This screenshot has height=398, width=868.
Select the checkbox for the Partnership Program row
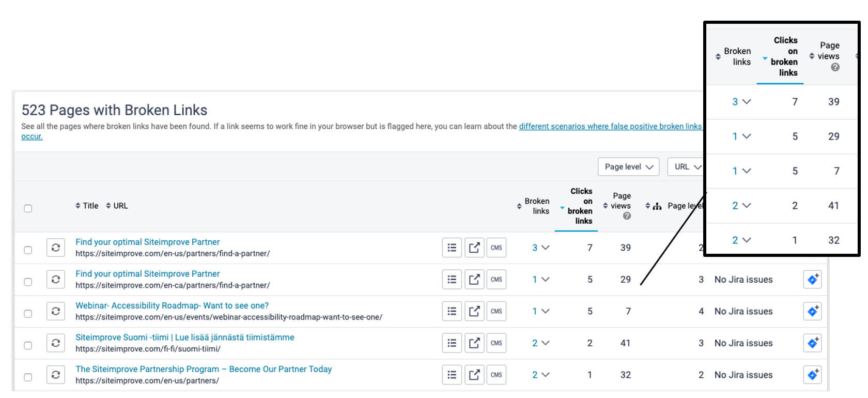click(x=28, y=377)
